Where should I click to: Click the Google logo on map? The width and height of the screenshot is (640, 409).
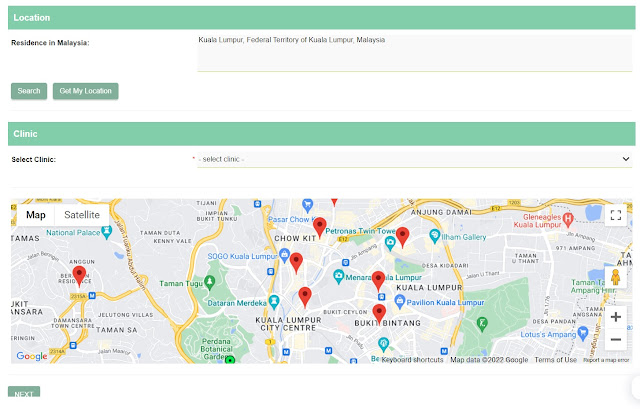pos(32,356)
